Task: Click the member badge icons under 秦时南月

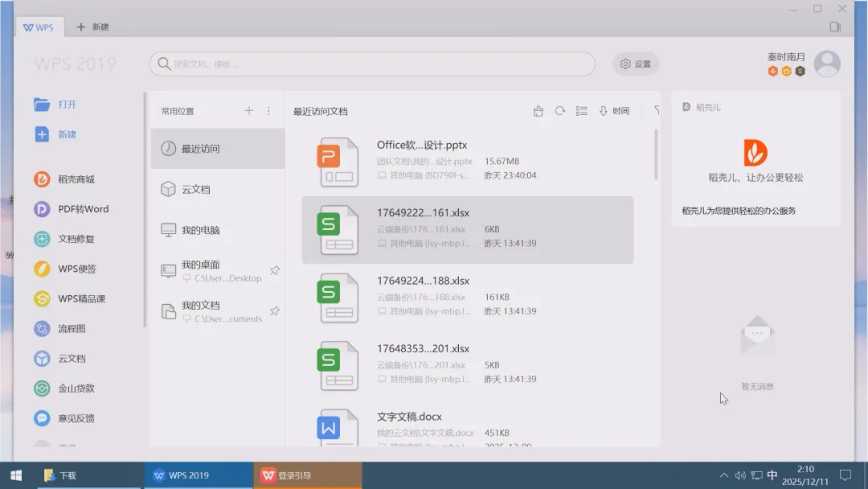Action: pyautogui.click(x=786, y=71)
